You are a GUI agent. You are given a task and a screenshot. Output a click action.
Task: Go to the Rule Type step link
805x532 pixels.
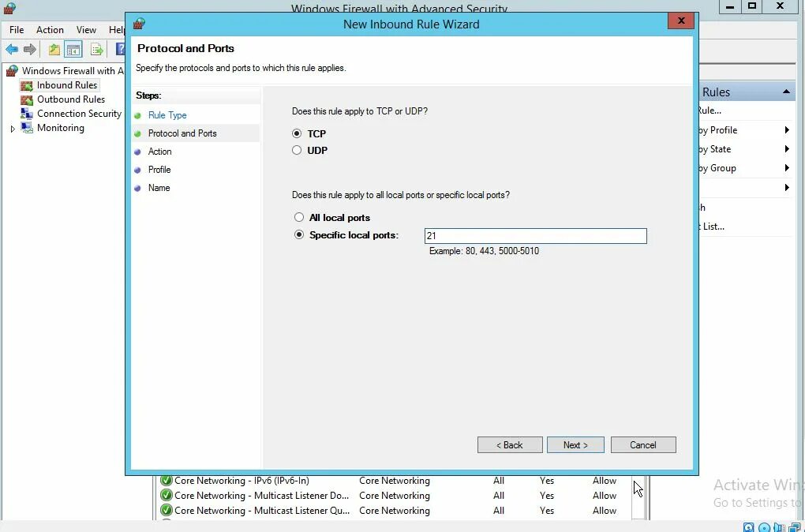[167, 115]
